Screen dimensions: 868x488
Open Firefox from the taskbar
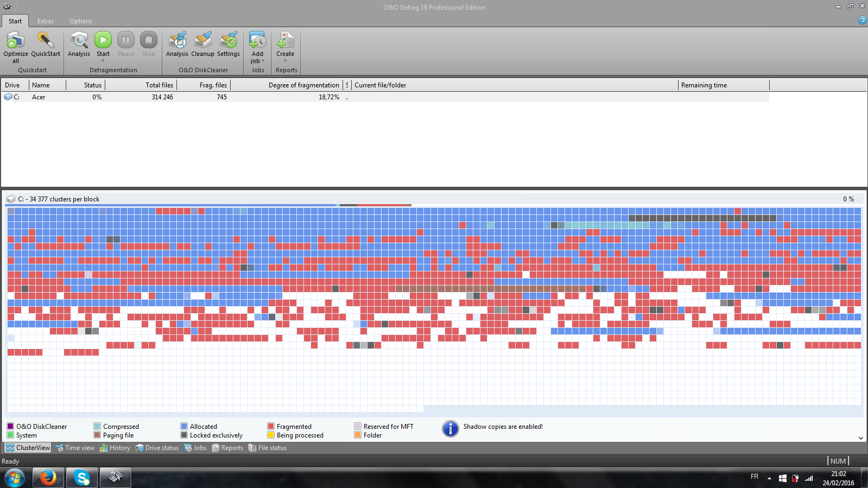point(48,478)
